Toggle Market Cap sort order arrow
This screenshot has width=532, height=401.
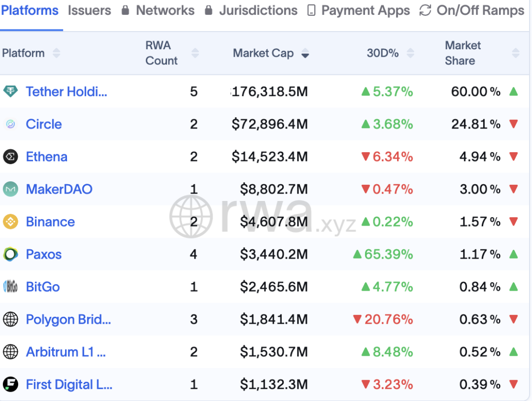pos(305,54)
